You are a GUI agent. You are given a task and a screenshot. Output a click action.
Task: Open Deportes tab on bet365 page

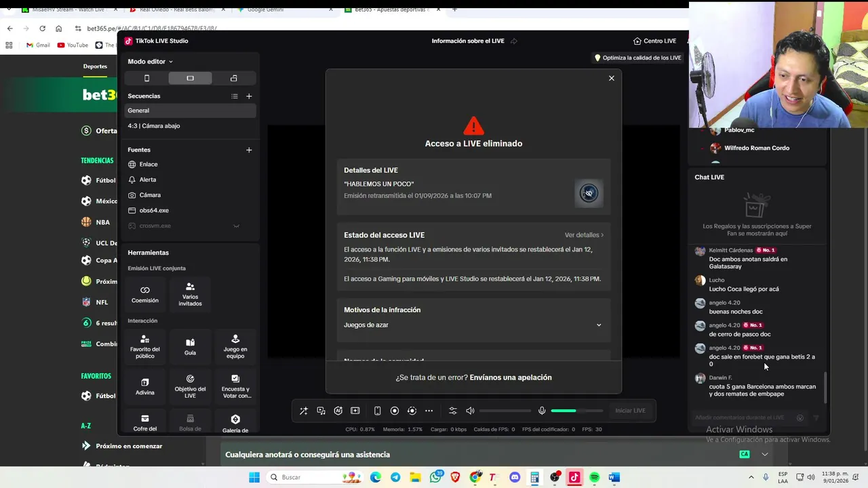[x=95, y=66]
